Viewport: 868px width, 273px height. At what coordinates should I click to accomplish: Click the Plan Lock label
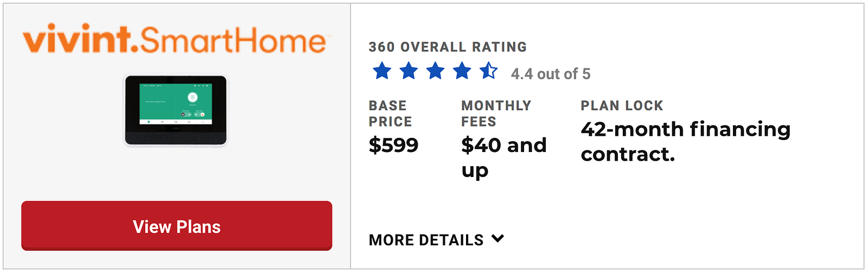622,106
